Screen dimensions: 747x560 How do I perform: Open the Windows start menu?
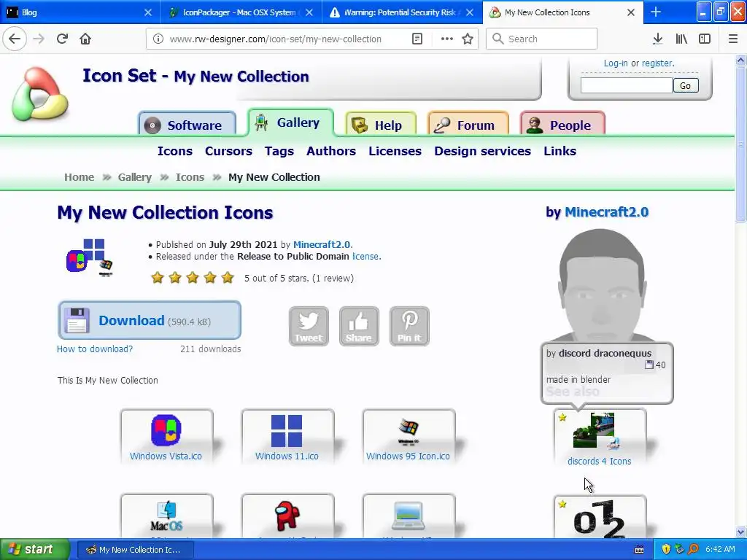pyautogui.click(x=35, y=550)
